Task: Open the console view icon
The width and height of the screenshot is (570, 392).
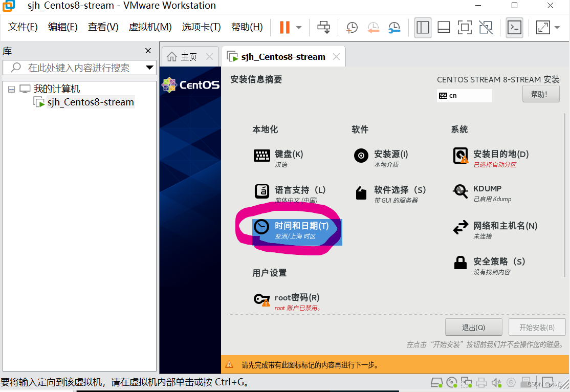Action: [x=514, y=27]
